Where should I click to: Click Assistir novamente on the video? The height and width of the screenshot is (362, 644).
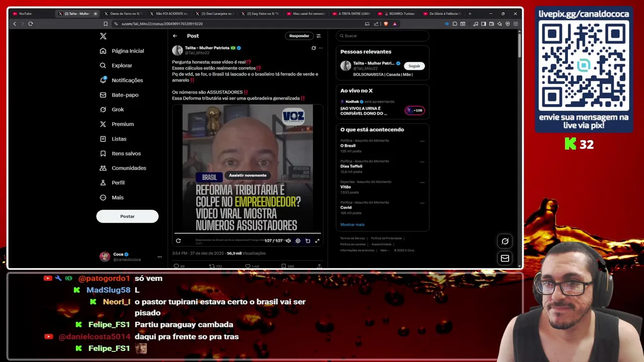coord(248,175)
